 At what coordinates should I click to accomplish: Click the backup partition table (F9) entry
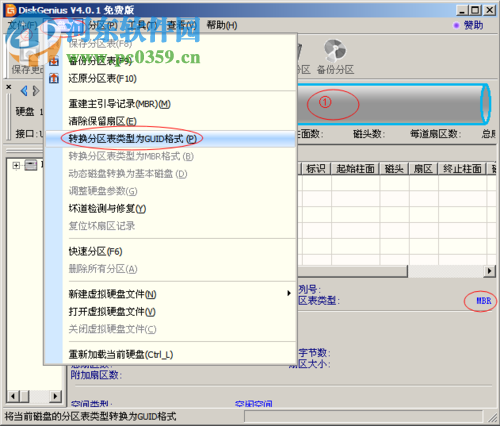click(x=170, y=61)
